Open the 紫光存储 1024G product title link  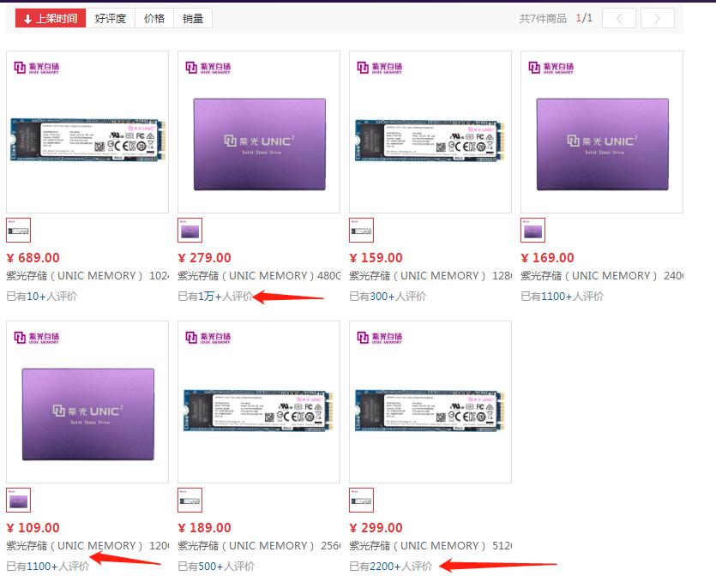tap(87, 276)
